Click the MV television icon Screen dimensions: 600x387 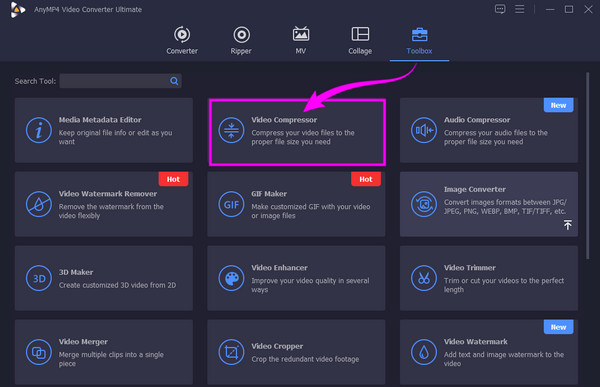(301, 34)
